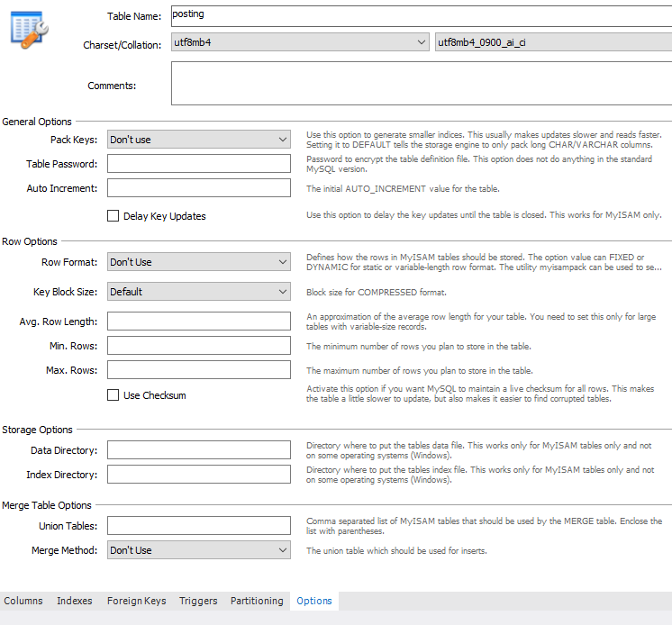Screen dimensions: 672x625
Task: Open the Foreign Keys tab
Action: (x=136, y=601)
